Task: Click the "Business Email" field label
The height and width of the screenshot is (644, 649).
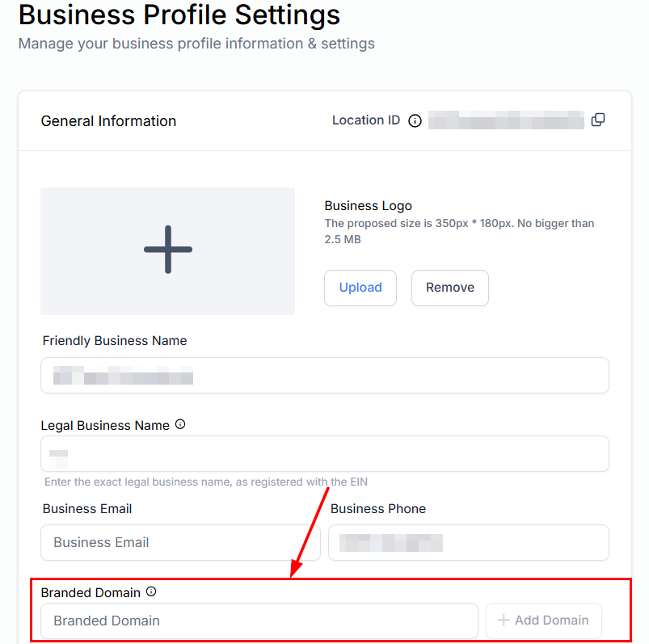Action: pos(87,509)
